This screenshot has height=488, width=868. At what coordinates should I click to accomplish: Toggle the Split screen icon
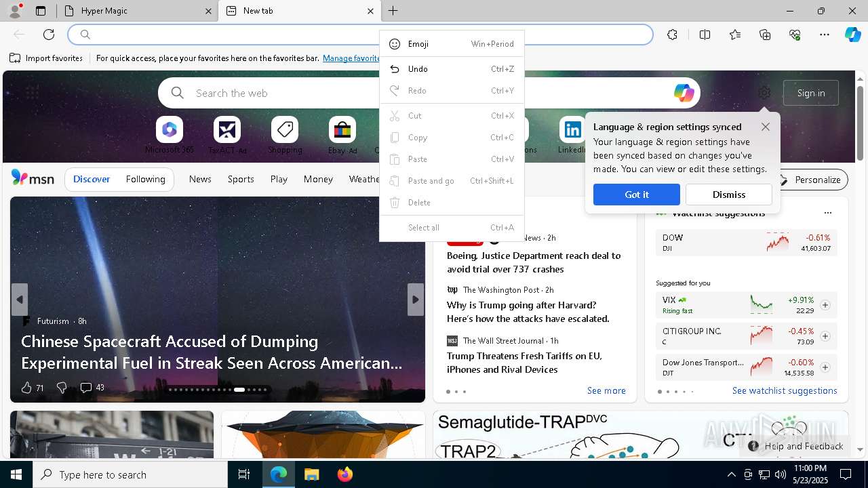click(705, 35)
